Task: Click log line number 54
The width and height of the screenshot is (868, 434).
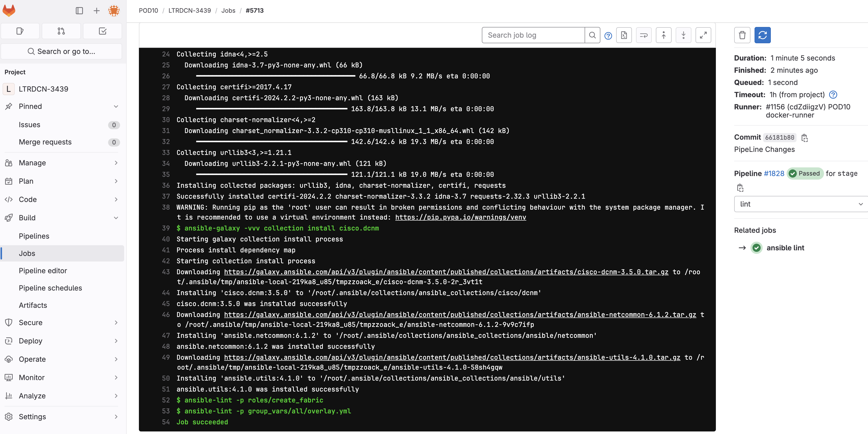Action: click(166, 422)
